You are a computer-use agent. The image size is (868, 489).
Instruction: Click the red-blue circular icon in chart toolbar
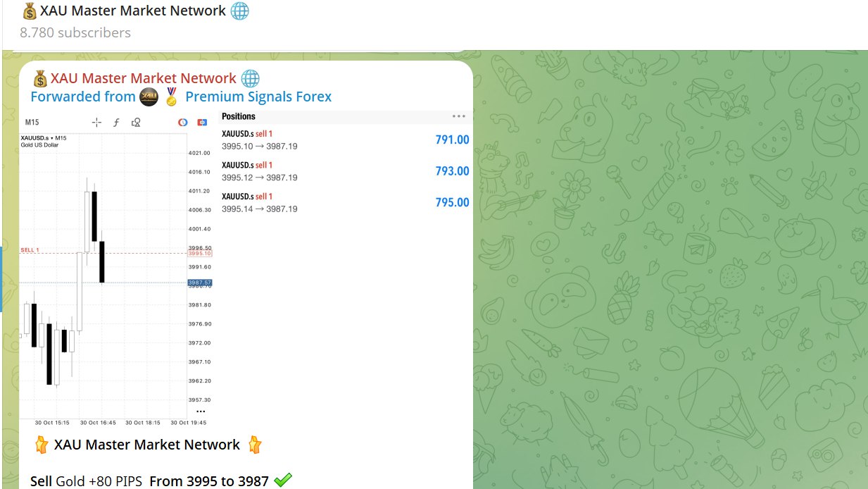[183, 122]
